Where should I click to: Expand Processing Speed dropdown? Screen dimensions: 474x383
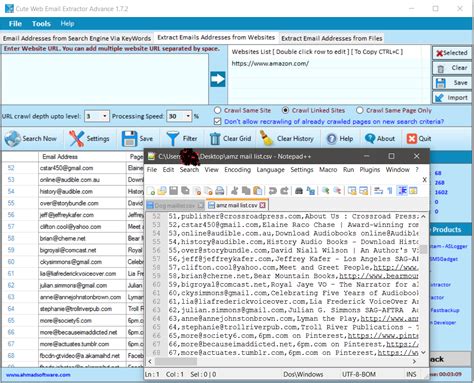188,116
